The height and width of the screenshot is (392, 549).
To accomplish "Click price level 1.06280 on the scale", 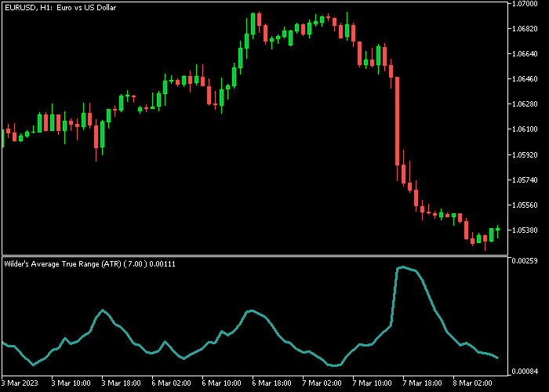I will tap(525, 104).
